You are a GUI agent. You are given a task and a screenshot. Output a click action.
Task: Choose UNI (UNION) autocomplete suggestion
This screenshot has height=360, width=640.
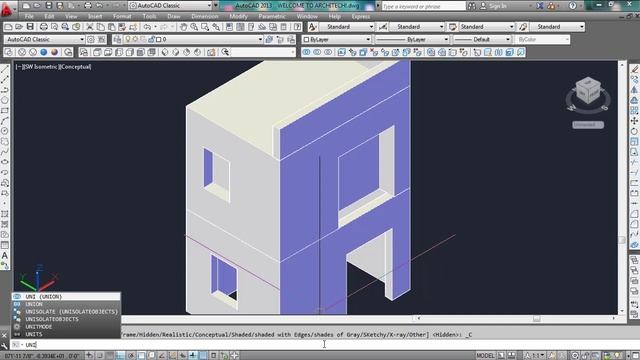[66, 297]
